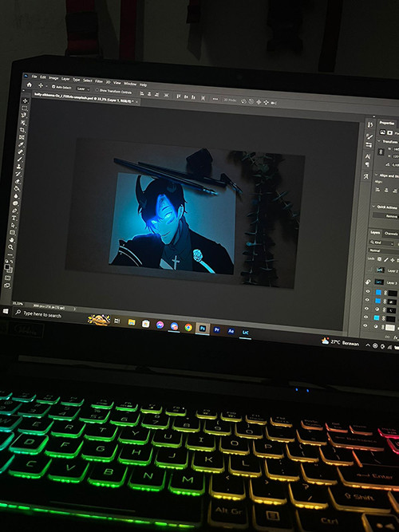
Task: Open Chrome from the taskbar
Action: (x=188, y=327)
